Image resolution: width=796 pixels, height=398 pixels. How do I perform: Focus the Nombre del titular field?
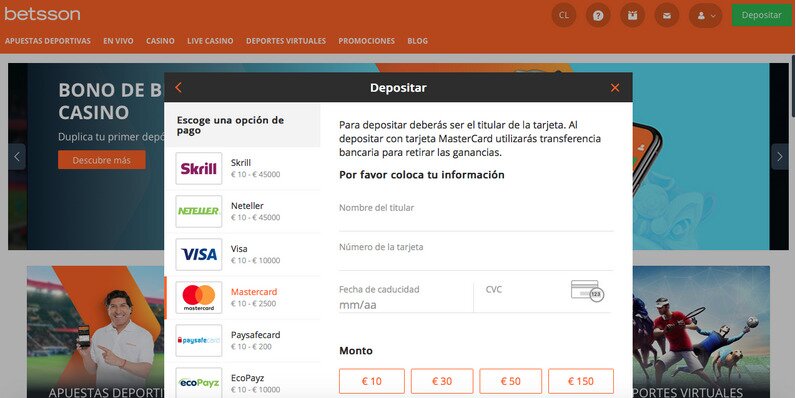476,216
